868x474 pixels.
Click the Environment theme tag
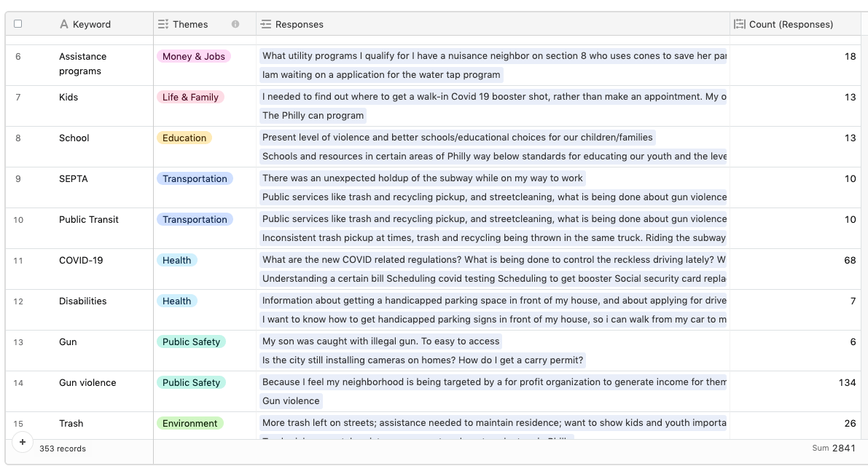(x=190, y=424)
